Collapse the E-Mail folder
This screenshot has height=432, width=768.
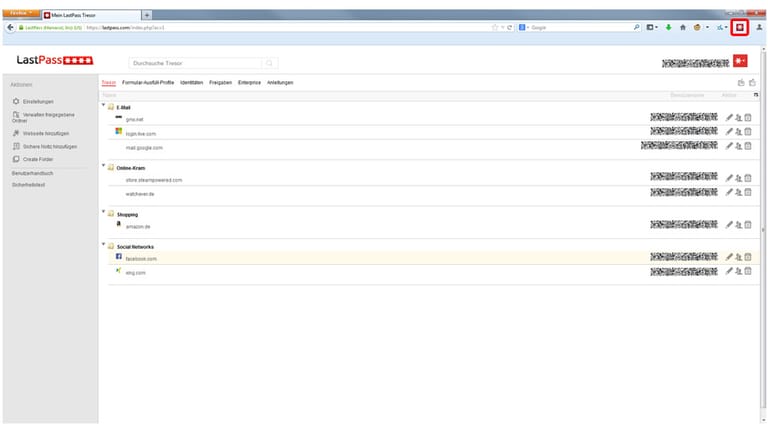pyautogui.click(x=103, y=105)
